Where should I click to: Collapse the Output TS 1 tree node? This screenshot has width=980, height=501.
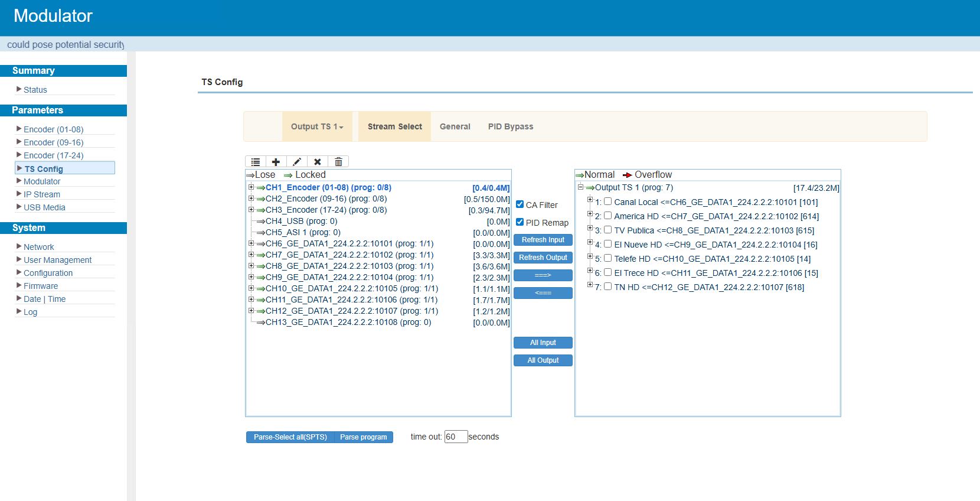(x=580, y=187)
